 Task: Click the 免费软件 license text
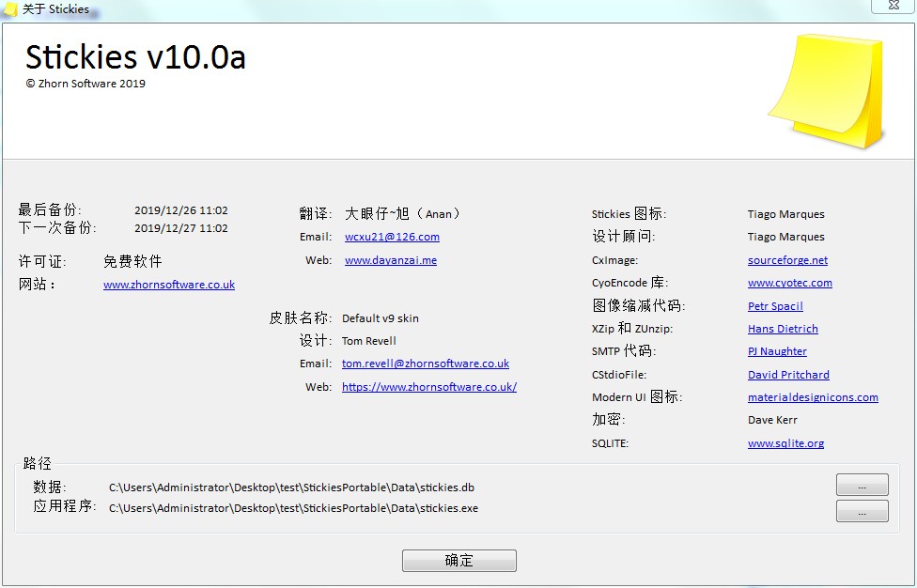(132, 261)
